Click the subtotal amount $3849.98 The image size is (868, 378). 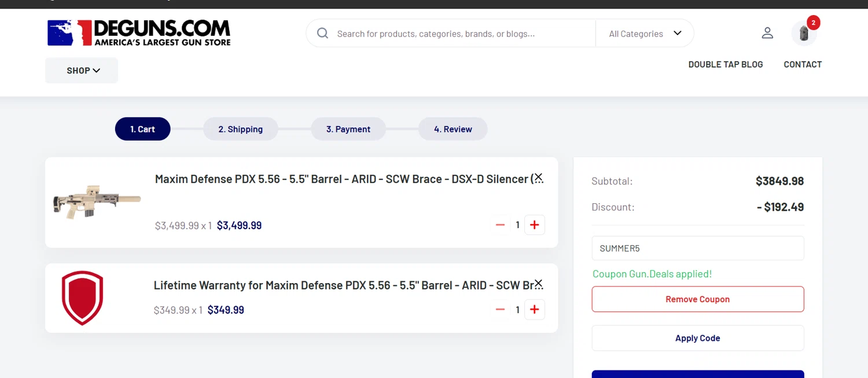[x=779, y=181]
